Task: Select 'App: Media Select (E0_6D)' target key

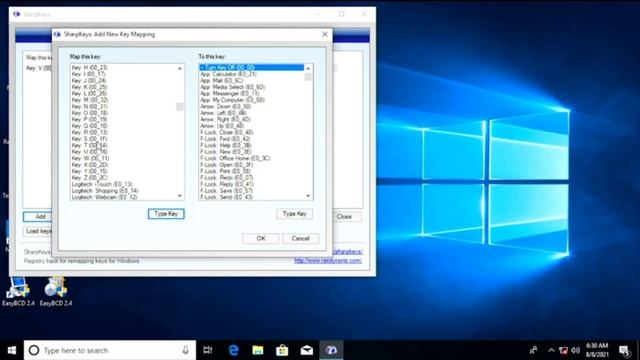Action: [x=232, y=87]
